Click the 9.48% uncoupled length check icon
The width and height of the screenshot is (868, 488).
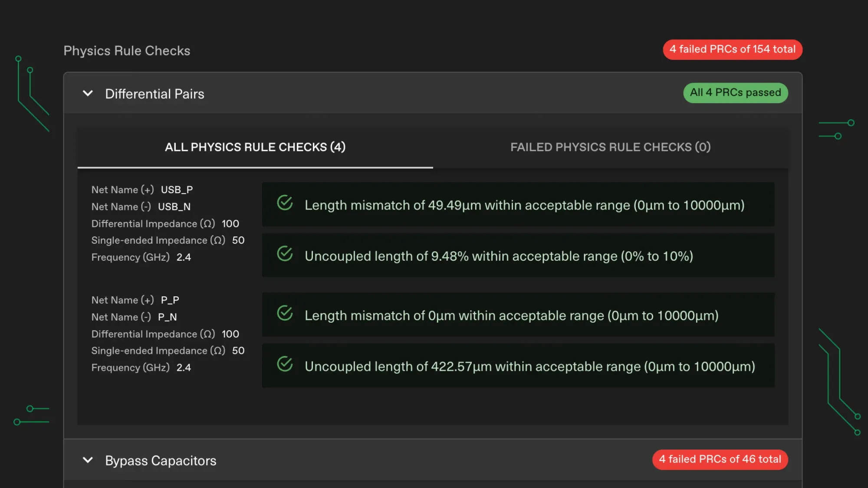click(285, 254)
